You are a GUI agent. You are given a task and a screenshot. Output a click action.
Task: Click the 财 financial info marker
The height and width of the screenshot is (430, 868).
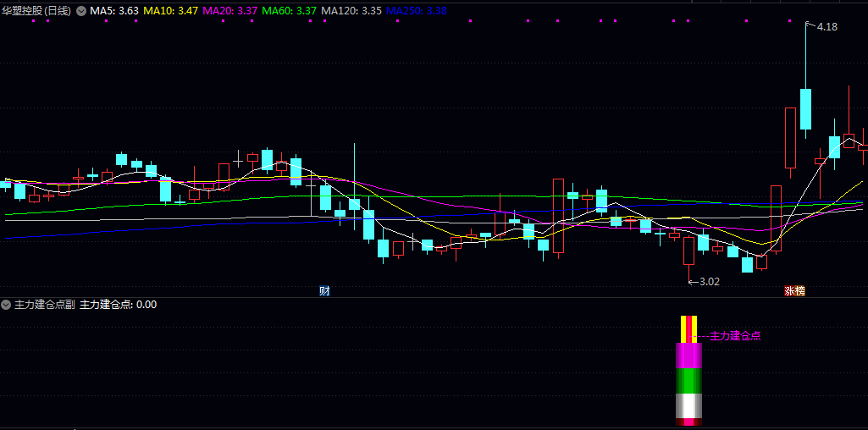pos(324,290)
